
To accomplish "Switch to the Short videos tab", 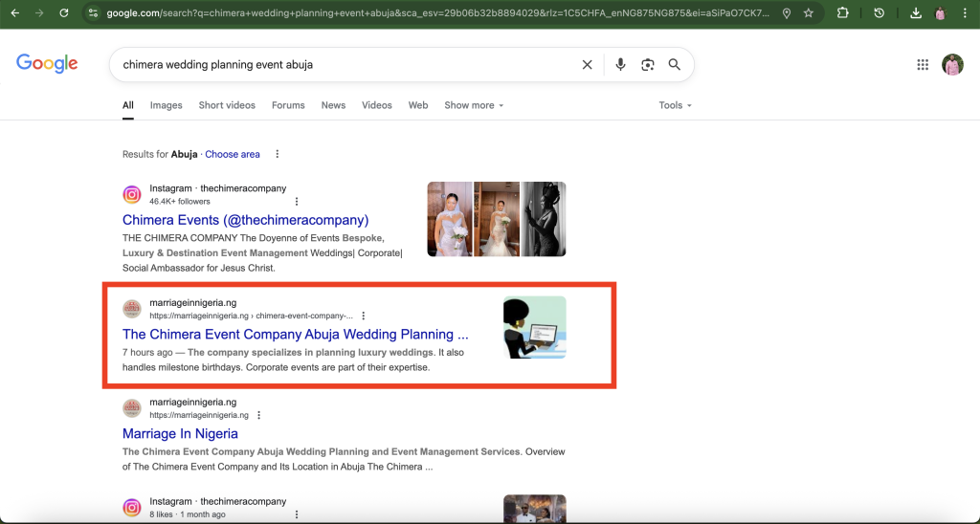I will click(227, 105).
